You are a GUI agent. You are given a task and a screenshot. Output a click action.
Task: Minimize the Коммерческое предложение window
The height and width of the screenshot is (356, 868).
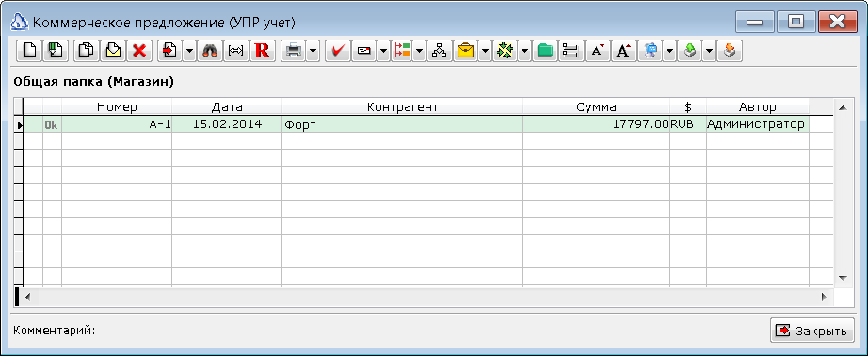tap(755, 22)
